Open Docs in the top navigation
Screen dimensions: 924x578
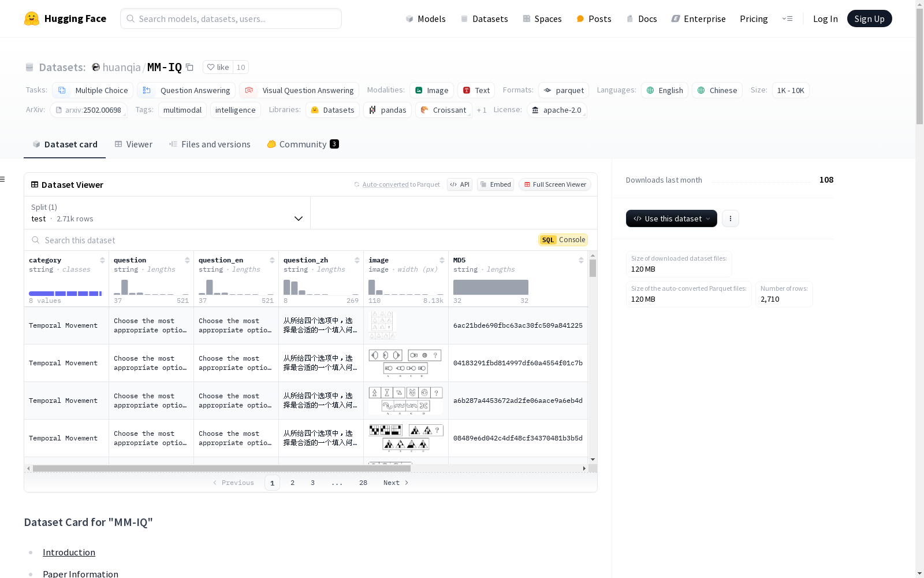[x=642, y=18]
